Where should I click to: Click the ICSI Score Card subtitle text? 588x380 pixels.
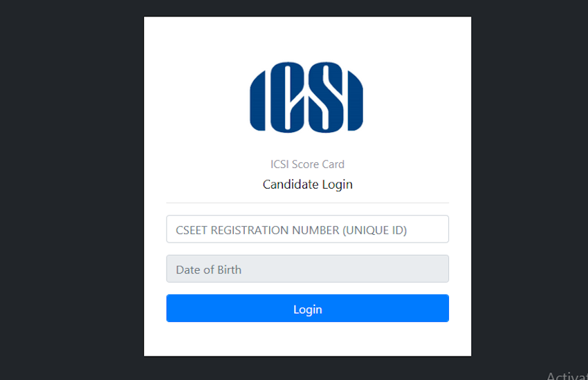(x=308, y=164)
